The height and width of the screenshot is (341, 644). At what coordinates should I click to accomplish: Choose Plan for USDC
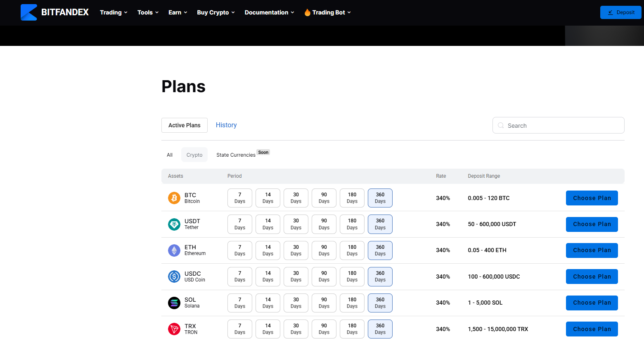(592, 277)
